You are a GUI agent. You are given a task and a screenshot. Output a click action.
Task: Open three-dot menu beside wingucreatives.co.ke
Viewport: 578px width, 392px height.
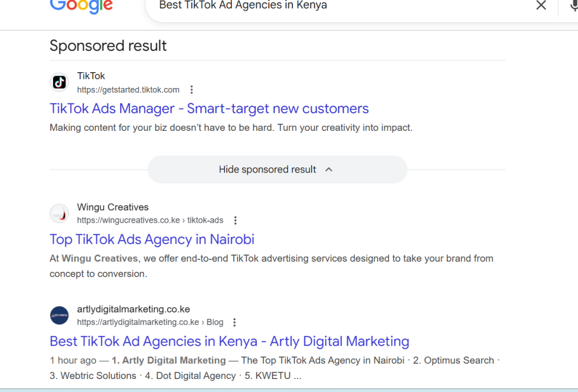235,221
